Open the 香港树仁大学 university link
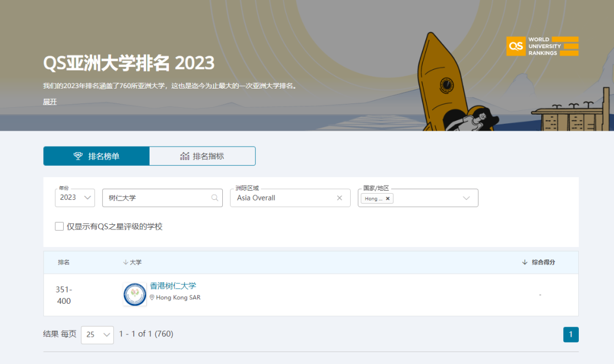The height and width of the screenshot is (364, 614). point(172,286)
